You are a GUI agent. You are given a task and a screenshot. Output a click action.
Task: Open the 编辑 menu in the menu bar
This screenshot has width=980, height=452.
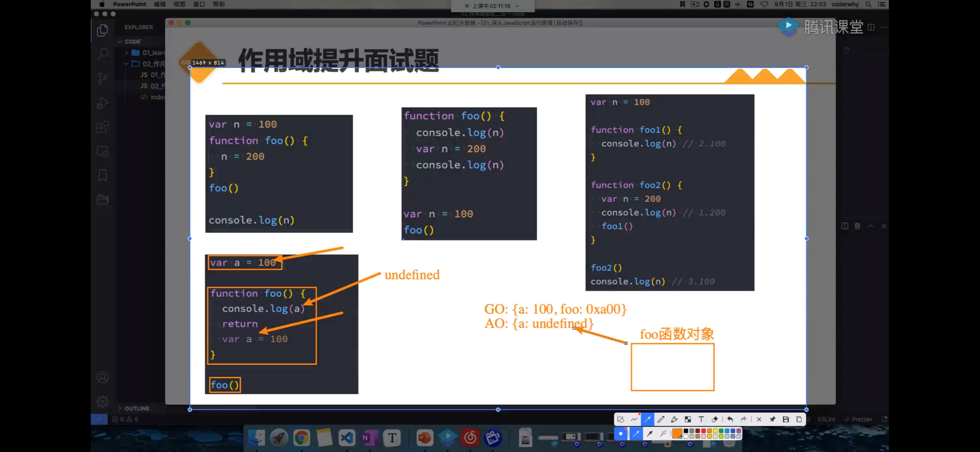(x=159, y=4)
